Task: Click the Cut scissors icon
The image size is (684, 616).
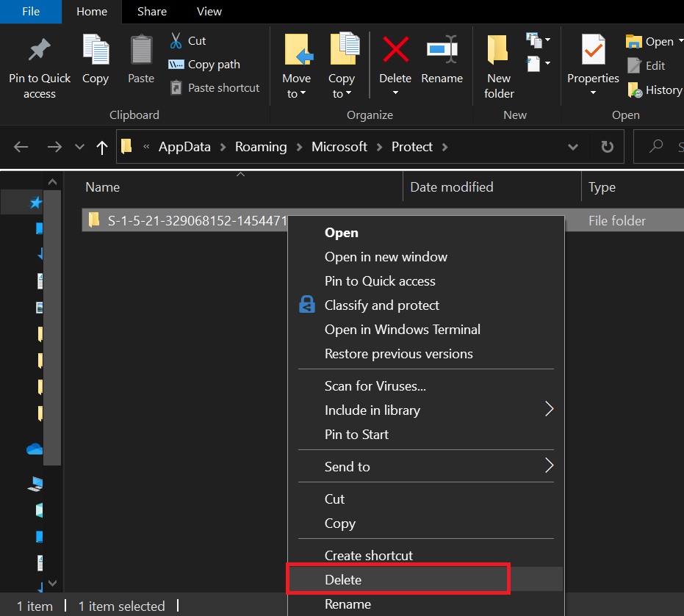Action: click(176, 40)
